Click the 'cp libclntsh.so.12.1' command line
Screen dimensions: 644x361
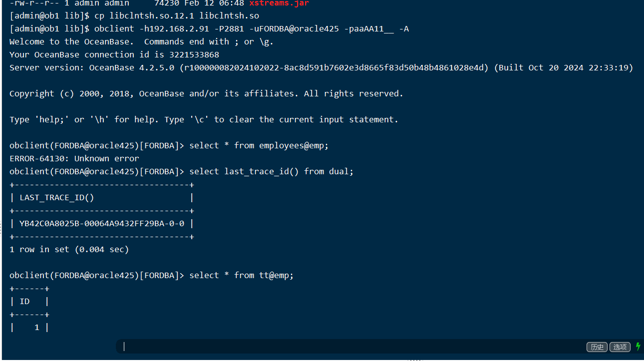[x=176, y=16]
